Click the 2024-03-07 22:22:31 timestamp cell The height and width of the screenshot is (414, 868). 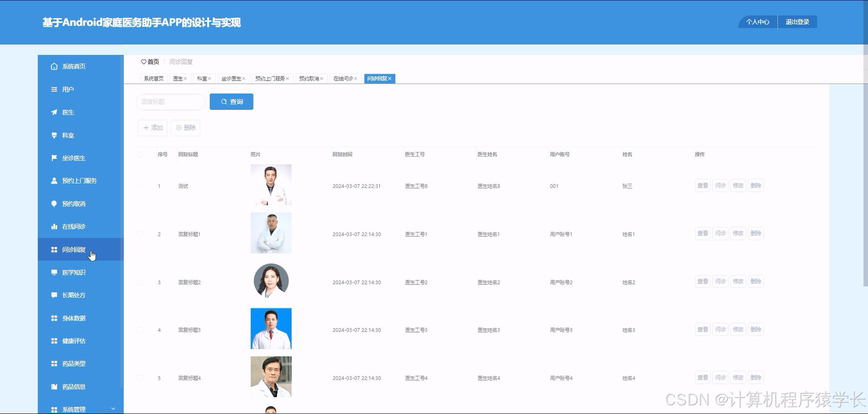[357, 186]
